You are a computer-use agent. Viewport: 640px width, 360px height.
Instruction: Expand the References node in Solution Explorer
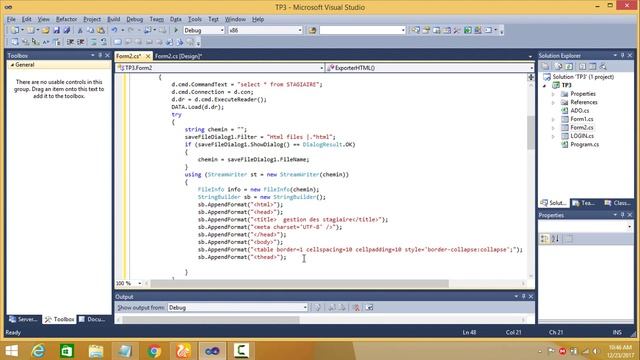(x=553, y=102)
